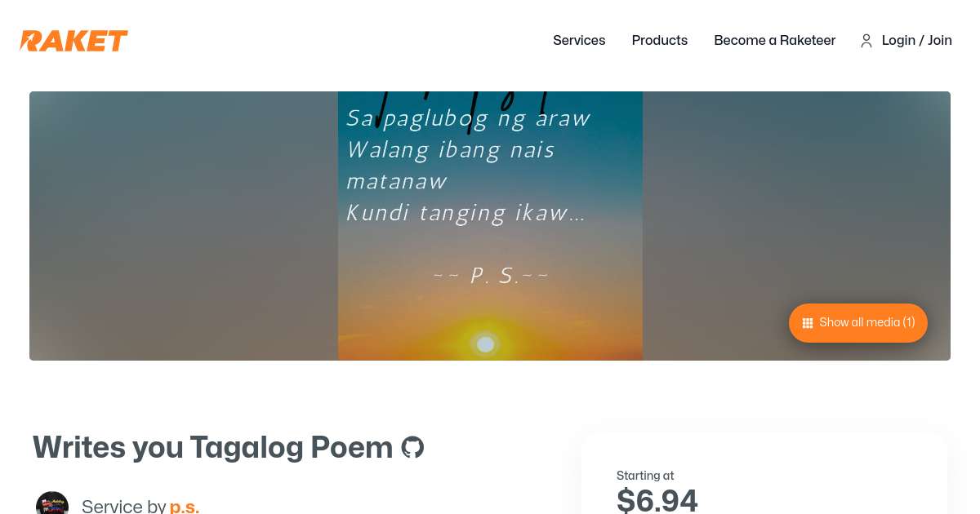Click the pricing card panel
Image resolution: width=980 pixels, height=514 pixels.
pyautogui.click(x=765, y=473)
